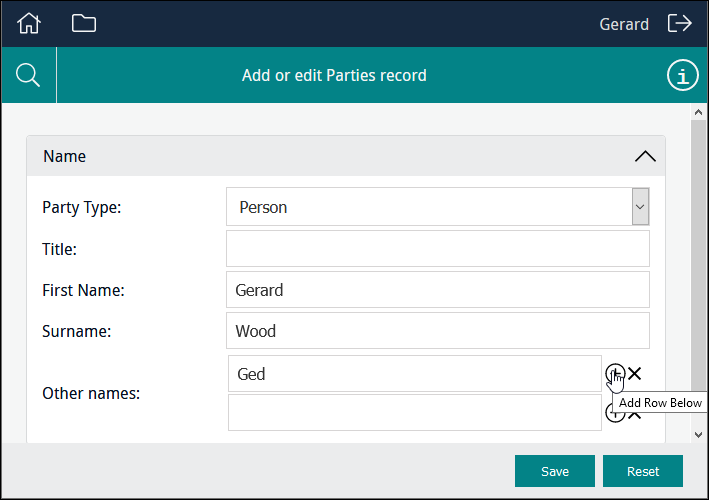Screen dimensions: 709x500
Task: Click the Title input field
Action: coord(437,249)
